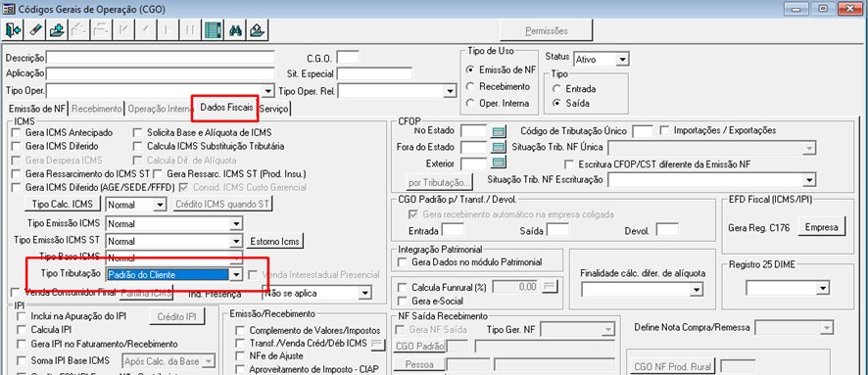Viewport: 868px width, 375px height.
Task: Expand the Registro 25 DIME dropdown
Action: click(x=823, y=288)
